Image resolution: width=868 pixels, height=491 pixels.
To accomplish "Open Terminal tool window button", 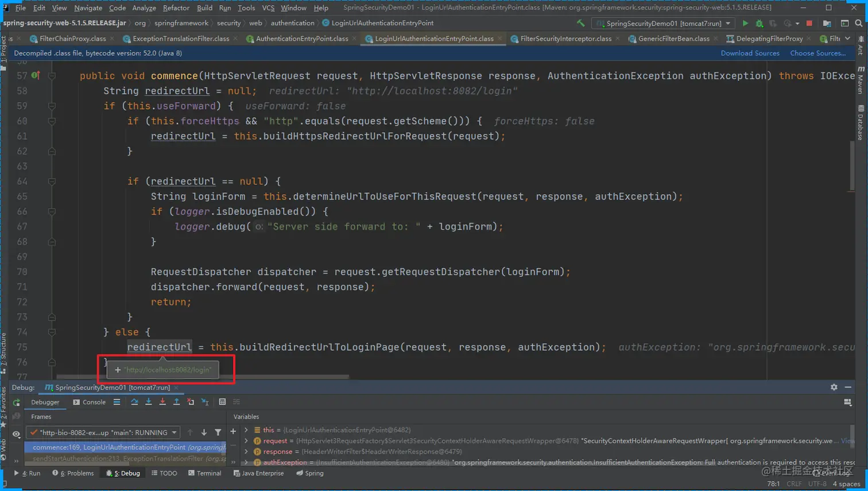I will pos(204,473).
